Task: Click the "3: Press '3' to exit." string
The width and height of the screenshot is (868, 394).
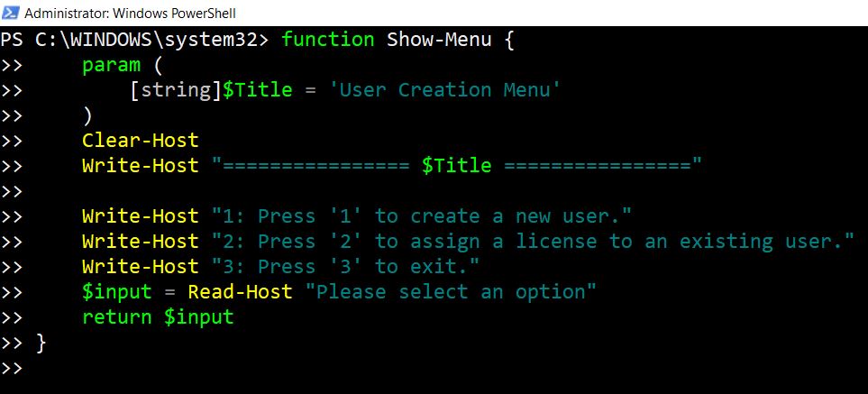Action: point(345,267)
